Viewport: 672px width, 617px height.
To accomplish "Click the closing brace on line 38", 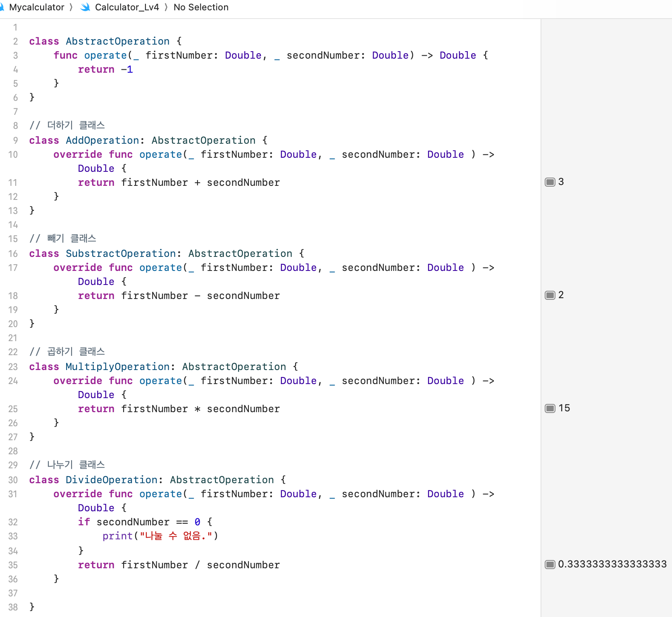I will pyautogui.click(x=32, y=607).
